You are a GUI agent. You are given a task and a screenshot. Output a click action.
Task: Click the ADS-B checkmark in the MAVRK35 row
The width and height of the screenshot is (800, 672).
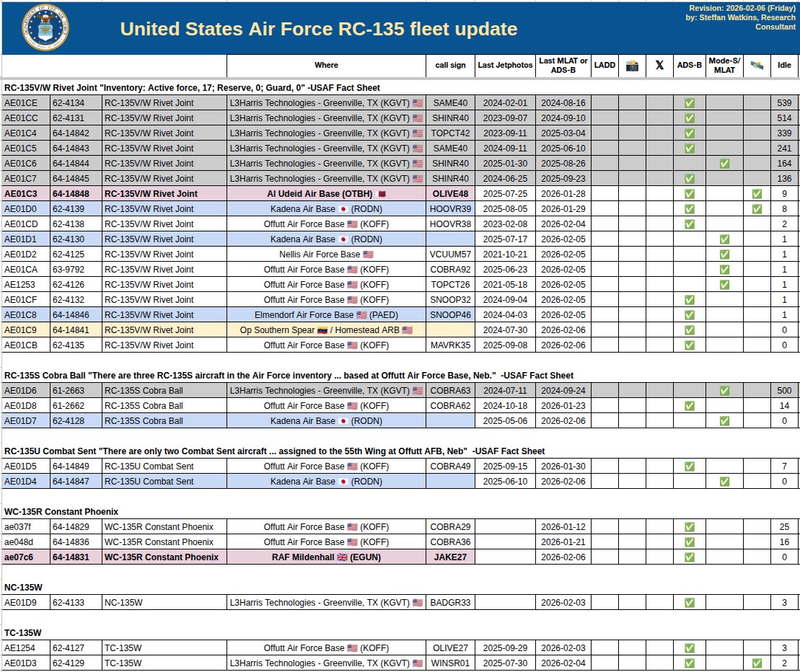coord(690,345)
